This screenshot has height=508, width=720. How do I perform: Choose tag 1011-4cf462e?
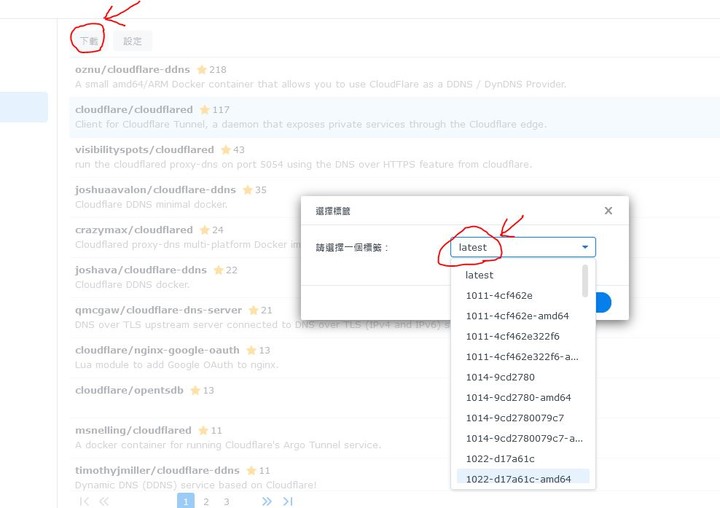click(x=523, y=295)
